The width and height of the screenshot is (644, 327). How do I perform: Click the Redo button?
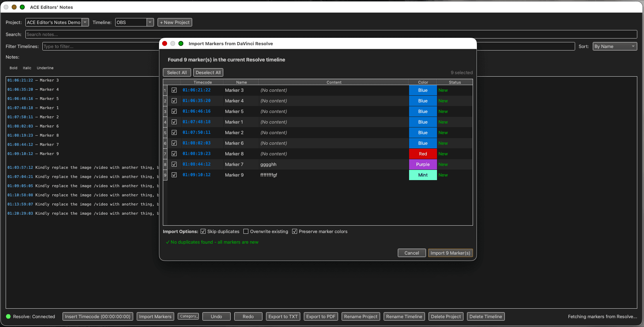pos(248,316)
